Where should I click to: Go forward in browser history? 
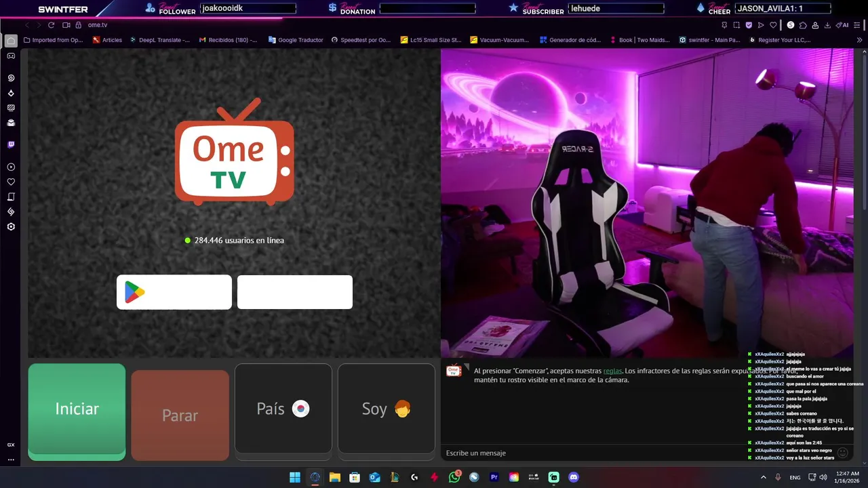[38, 25]
